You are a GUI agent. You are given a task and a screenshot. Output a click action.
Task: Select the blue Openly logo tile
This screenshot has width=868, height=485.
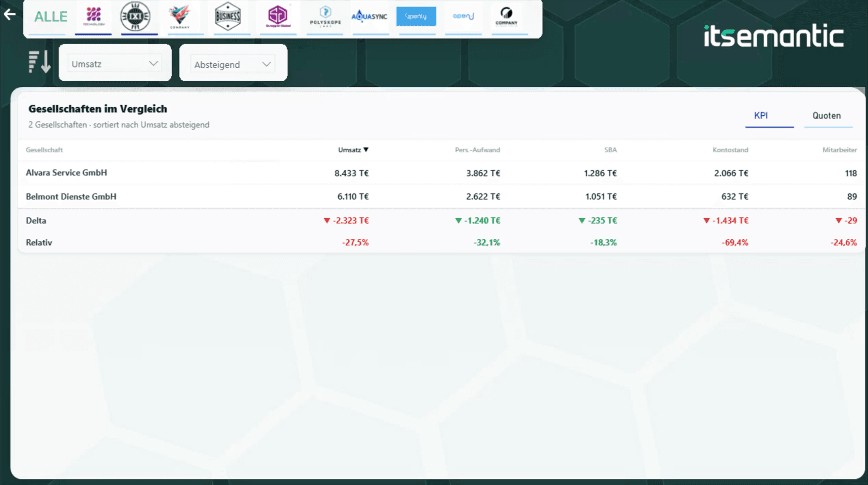coord(416,16)
